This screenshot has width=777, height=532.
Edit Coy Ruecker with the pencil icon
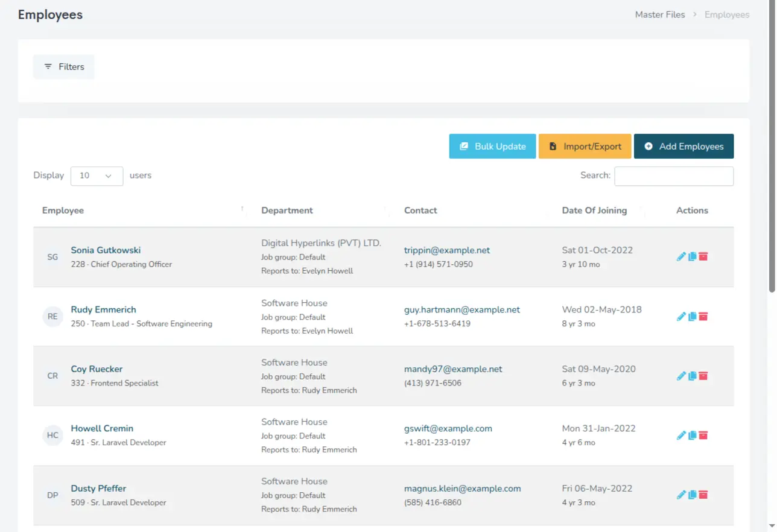tap(682, 376)
